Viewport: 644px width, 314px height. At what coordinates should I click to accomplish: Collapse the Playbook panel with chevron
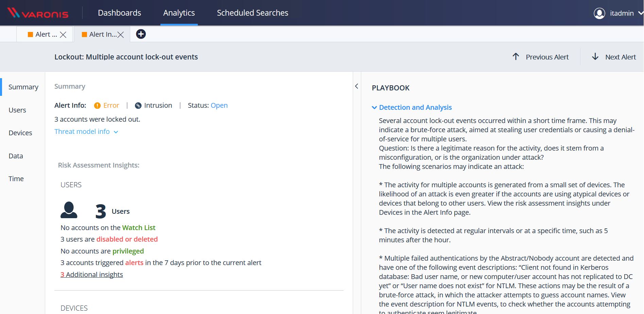356,86
